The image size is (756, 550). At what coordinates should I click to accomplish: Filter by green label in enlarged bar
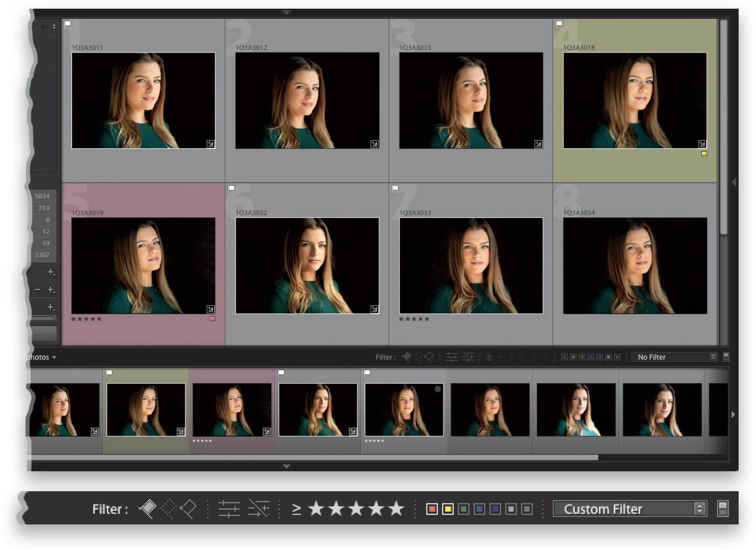463,509
